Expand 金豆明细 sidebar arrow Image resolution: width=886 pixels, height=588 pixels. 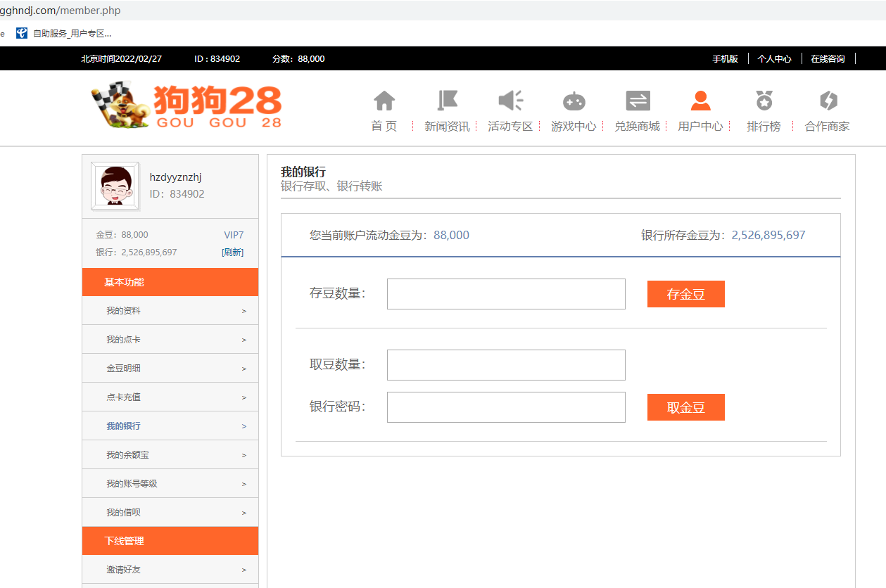point(244,369)
